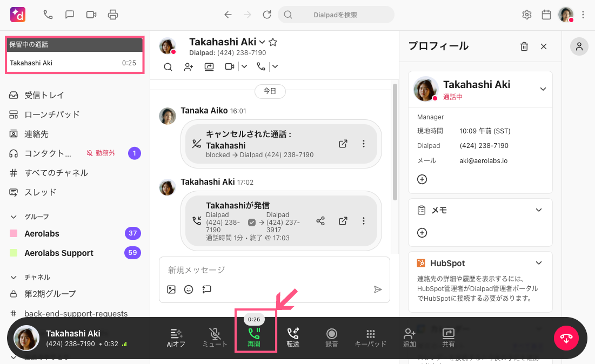Viewport: 595px width, 364px height.
Task: Open the right rail person icon
Action: point(579,46)
